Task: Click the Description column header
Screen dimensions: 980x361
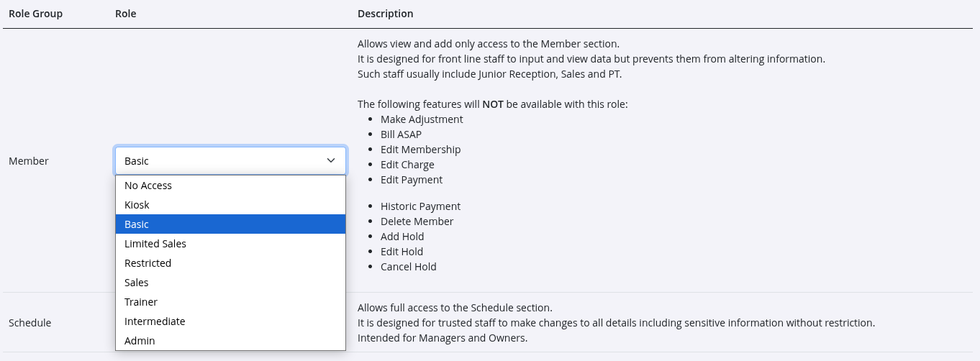Action: (x=385, y=14)
